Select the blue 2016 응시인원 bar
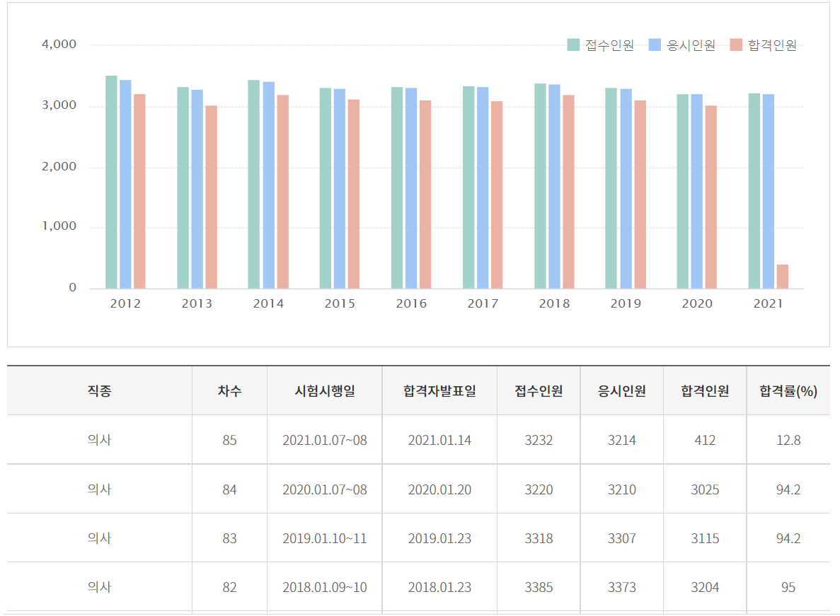The width and height of the screenshot is (840, 616). tap(411, 188)
